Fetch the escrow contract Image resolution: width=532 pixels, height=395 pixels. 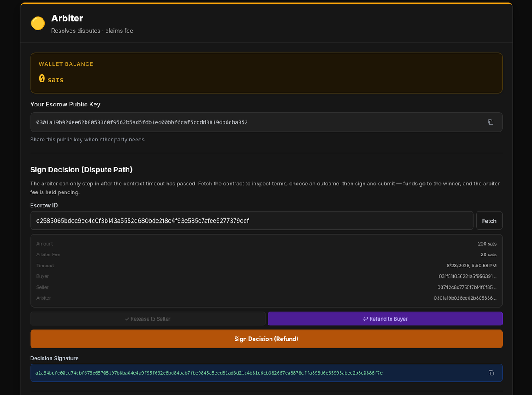click(489, 220)
